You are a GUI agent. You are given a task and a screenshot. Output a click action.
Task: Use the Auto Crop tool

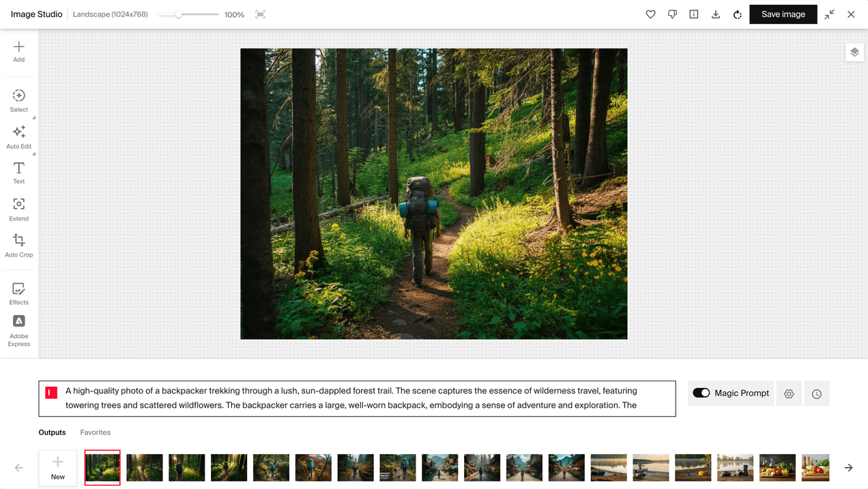[18, 245]
